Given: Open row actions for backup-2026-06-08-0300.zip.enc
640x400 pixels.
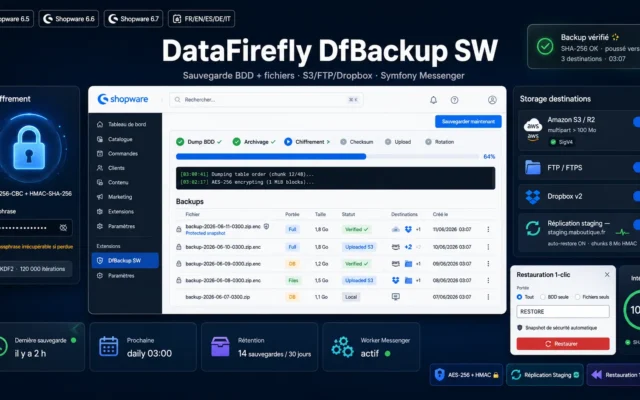Looking at the screenshot, I should 488,280.
